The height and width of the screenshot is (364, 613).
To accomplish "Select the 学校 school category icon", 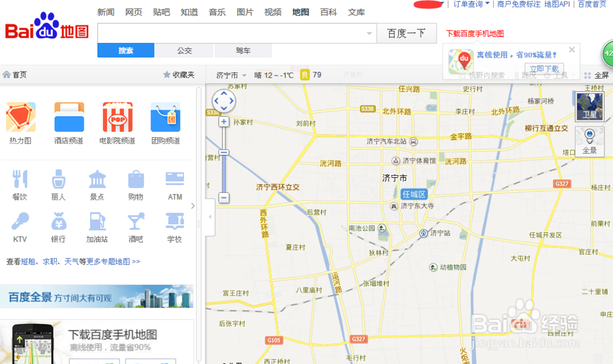I will click(x=175, y=221).
